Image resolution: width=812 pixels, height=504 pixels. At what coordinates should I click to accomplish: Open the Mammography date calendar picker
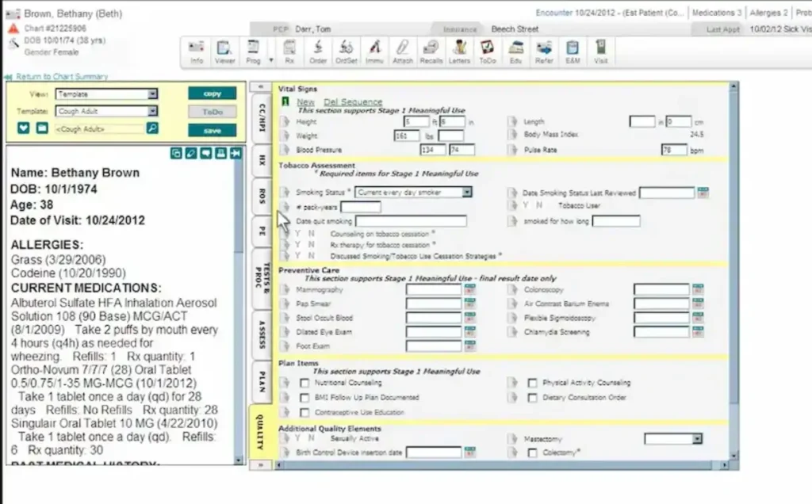[471, 289]
